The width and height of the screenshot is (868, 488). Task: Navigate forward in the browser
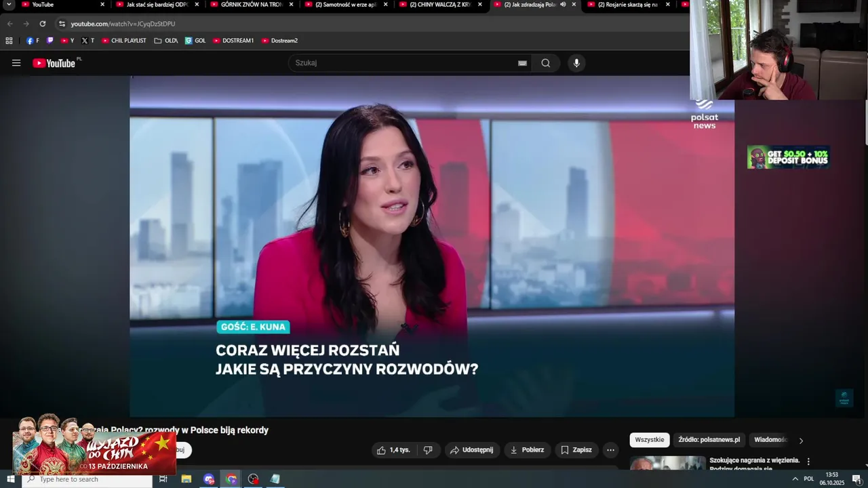(26, 24)
